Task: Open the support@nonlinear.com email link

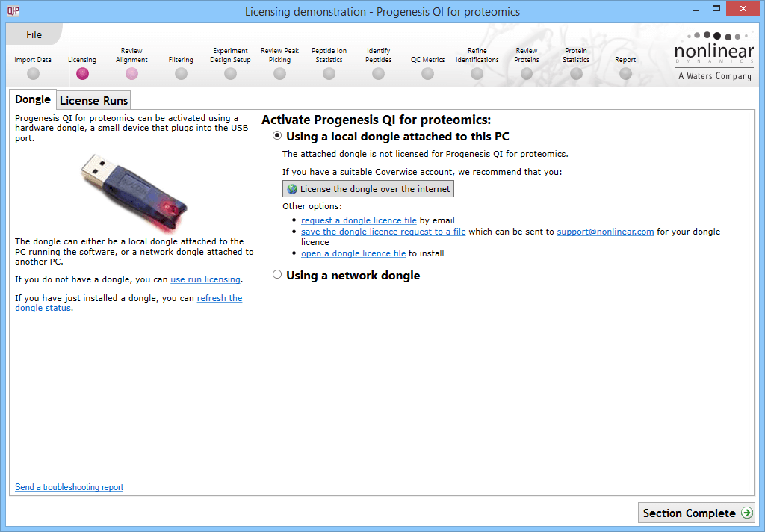Action: pyautogui.click(x=605, y=232)
